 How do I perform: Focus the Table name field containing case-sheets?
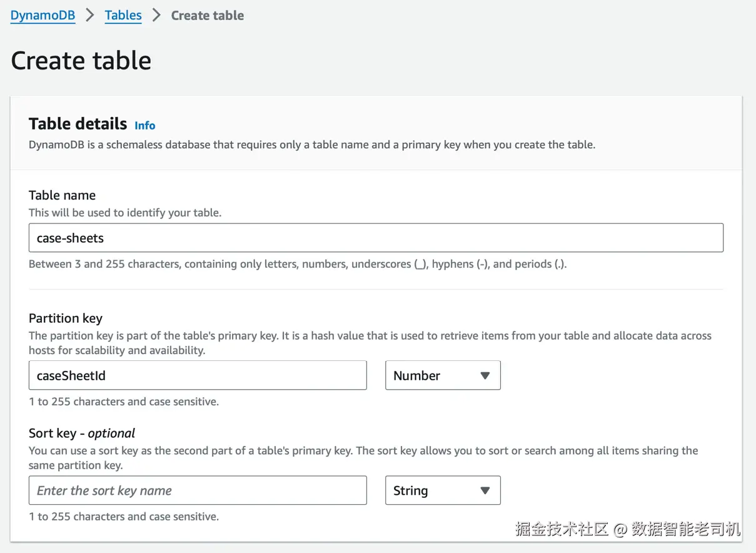375,238
